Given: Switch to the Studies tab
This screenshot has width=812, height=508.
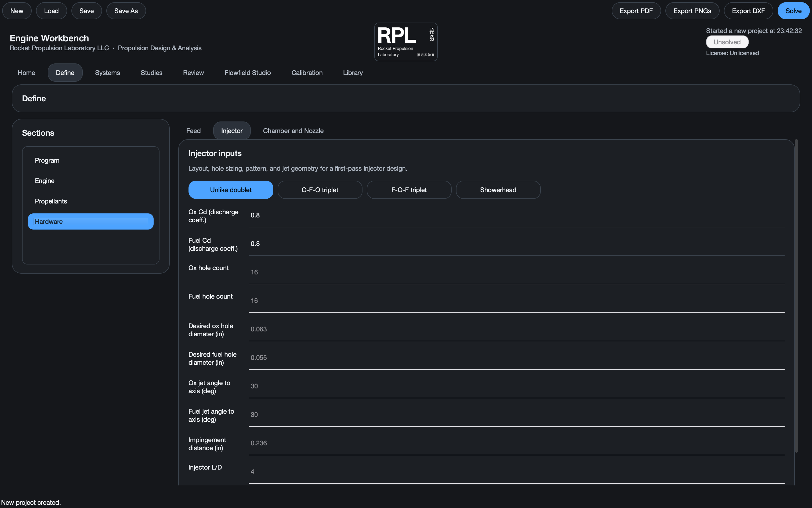Looking at the screenshot, I should [x=151, y=73].
